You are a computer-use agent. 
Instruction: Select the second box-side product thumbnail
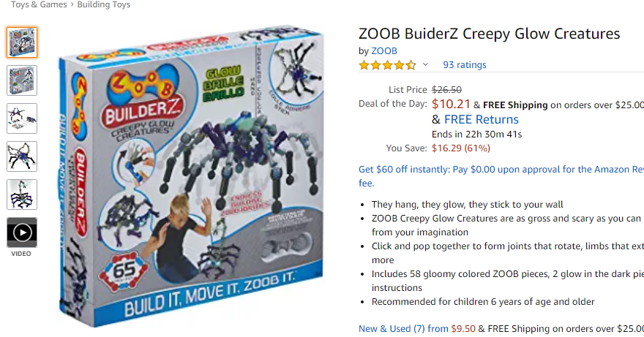coord(22,80)
